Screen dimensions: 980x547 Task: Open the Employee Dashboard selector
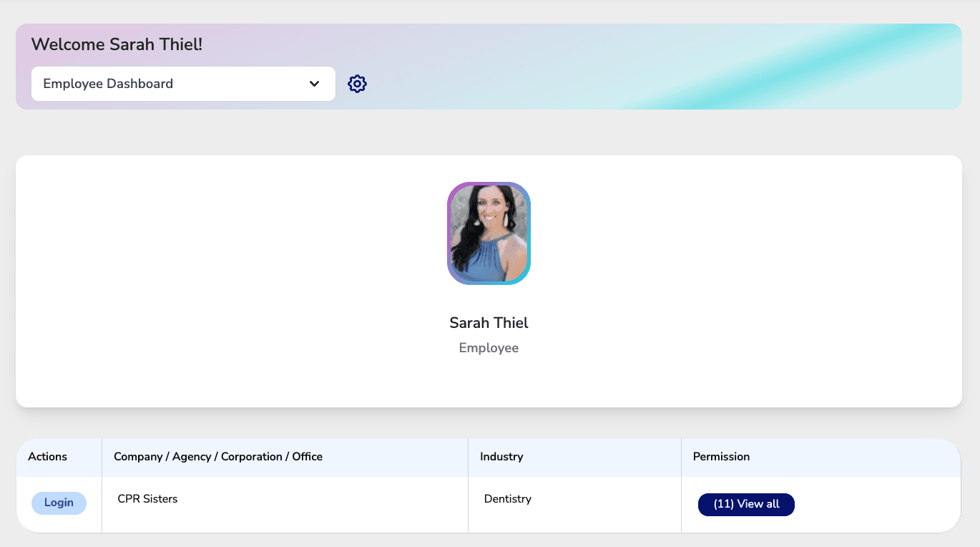tap(172, 84)
